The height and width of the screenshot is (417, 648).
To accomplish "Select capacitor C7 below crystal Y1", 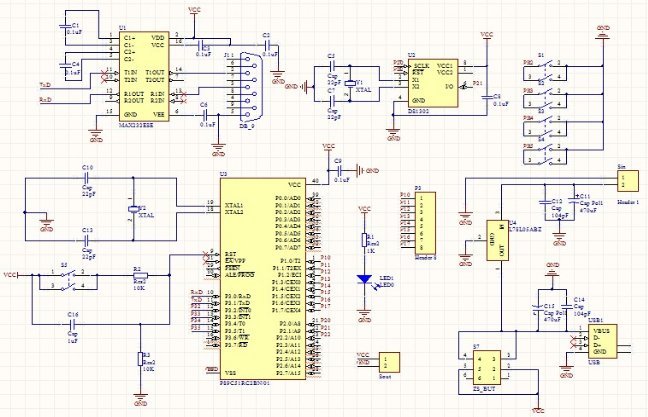I will 332,101.
